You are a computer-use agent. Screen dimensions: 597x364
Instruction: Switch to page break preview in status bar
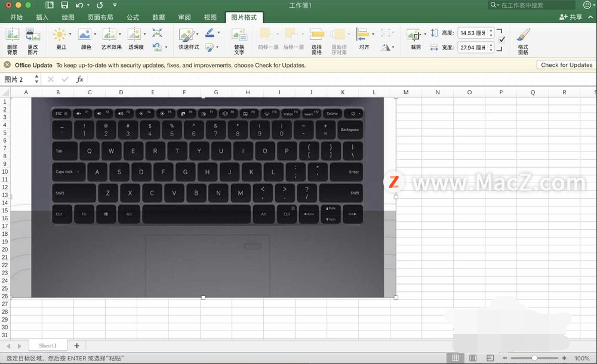(x=490, y=358)
